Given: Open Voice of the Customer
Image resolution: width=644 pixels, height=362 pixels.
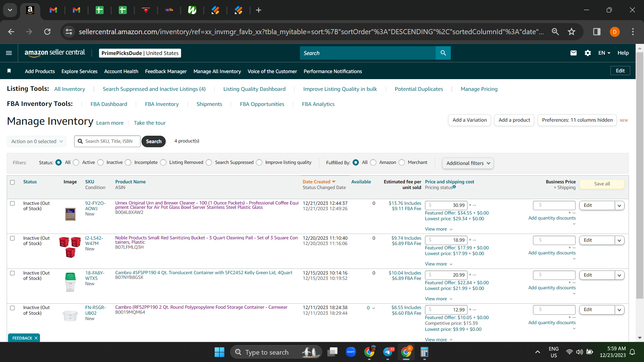Looking at the screenshot, I should [x=272, y=71].
